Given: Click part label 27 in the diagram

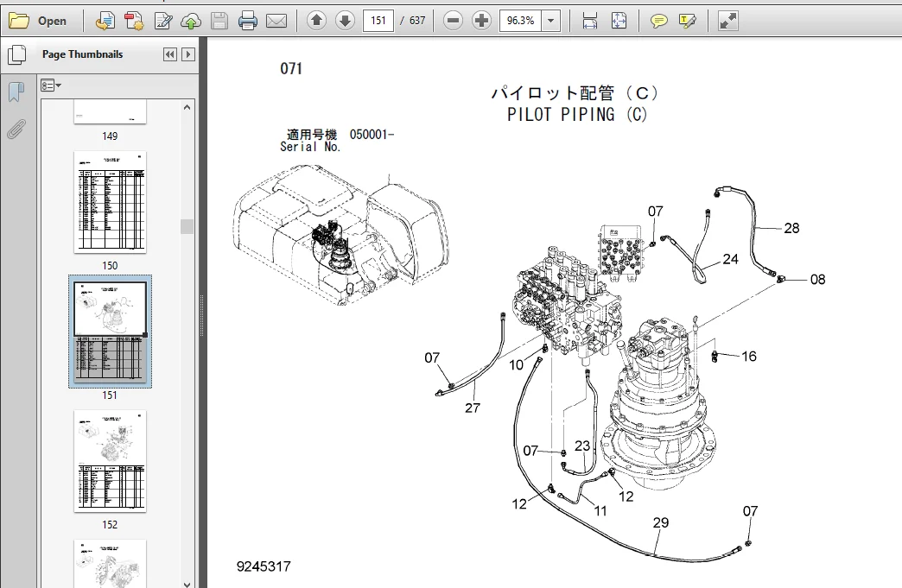Looking at the screenshot, I should tap(473, 408).
